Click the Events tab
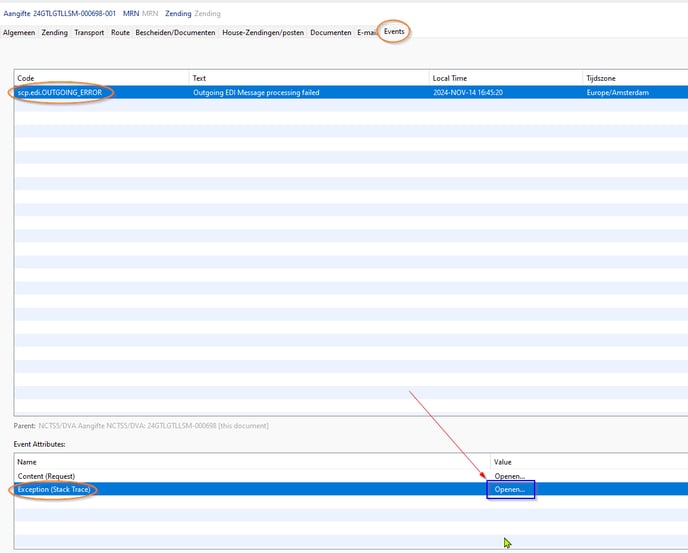Viewport: 688px width, 553px height. tap(394, 32)
